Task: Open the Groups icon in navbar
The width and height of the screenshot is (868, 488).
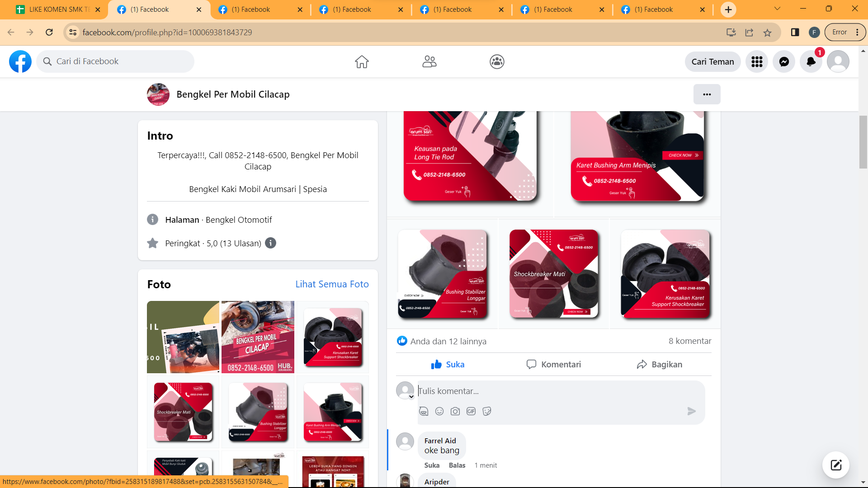Action: click(x=497, y=61)
